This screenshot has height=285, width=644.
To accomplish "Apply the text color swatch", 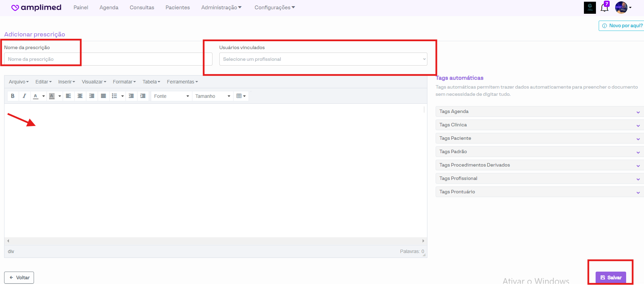I will tap(36, 96).
